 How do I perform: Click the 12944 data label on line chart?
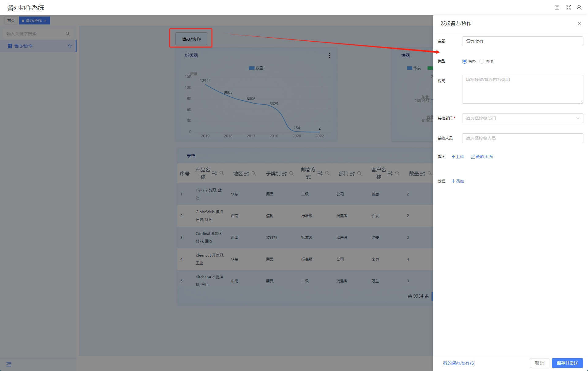point(205,81)
